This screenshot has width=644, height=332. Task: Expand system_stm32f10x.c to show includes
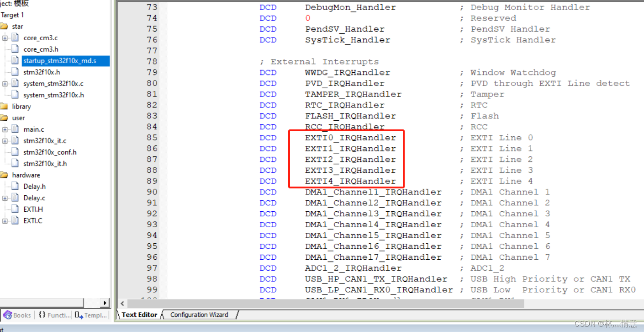point(5,83)
